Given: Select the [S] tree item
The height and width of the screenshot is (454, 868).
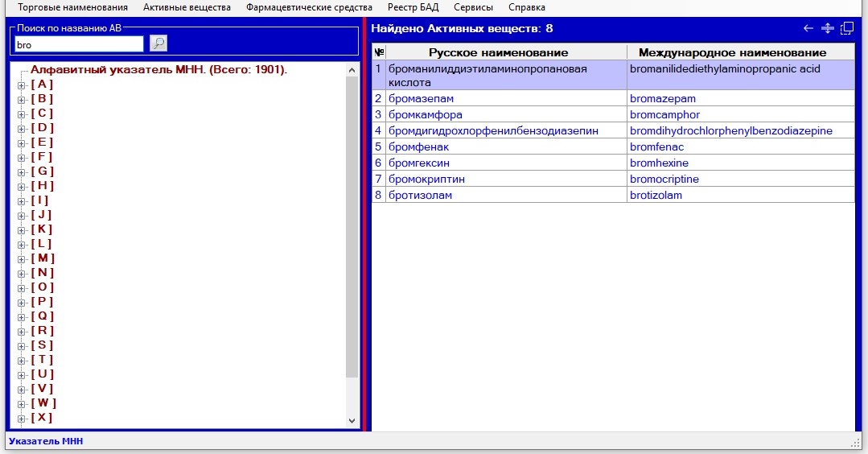Looking at the screenshot, I should 42,345.
